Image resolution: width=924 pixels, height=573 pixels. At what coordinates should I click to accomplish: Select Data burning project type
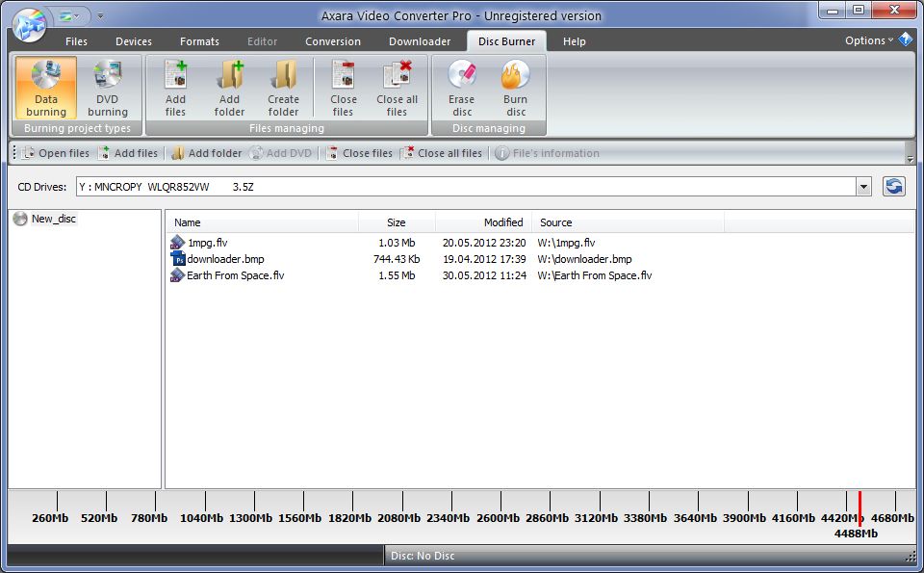click(x=46, y=88)
